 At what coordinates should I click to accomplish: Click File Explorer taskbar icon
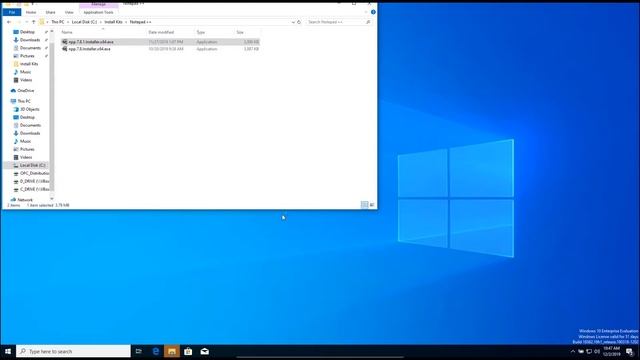(172, 351)
